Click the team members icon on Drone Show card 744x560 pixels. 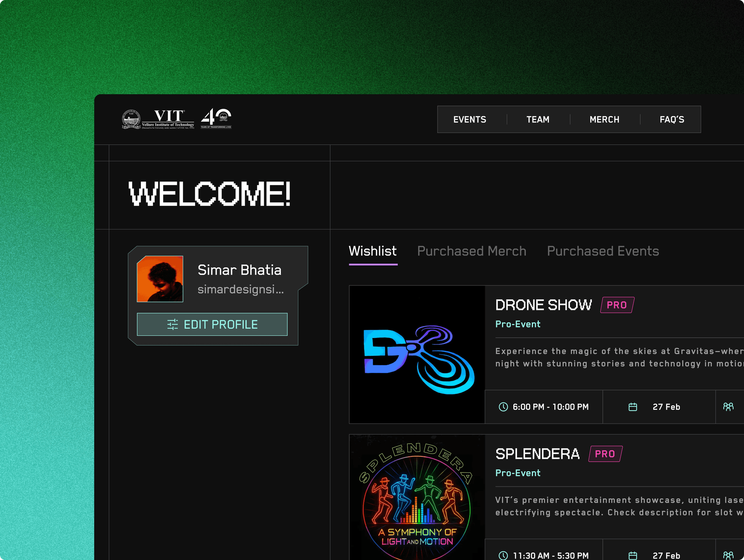click(728, 407)
